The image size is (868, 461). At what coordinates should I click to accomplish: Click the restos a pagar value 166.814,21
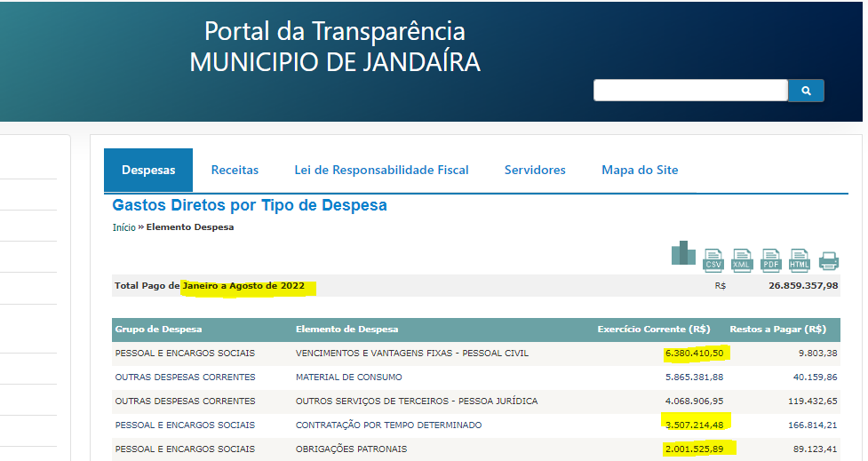coord(813,425)
